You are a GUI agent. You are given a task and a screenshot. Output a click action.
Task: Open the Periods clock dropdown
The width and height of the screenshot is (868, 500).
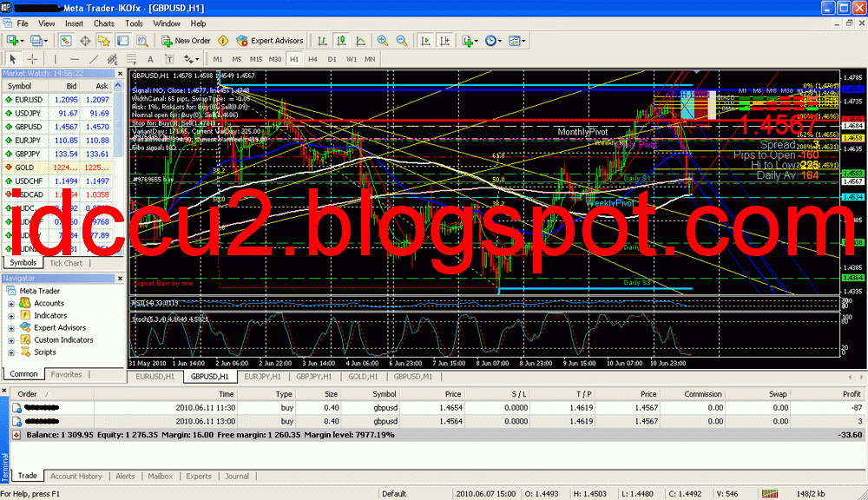point(493,41)
